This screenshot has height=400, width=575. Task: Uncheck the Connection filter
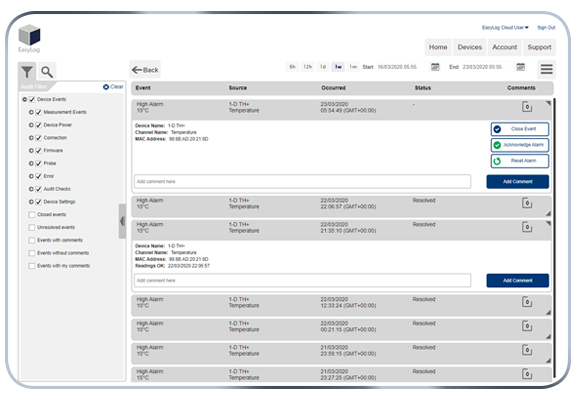(x=39, y=138)
